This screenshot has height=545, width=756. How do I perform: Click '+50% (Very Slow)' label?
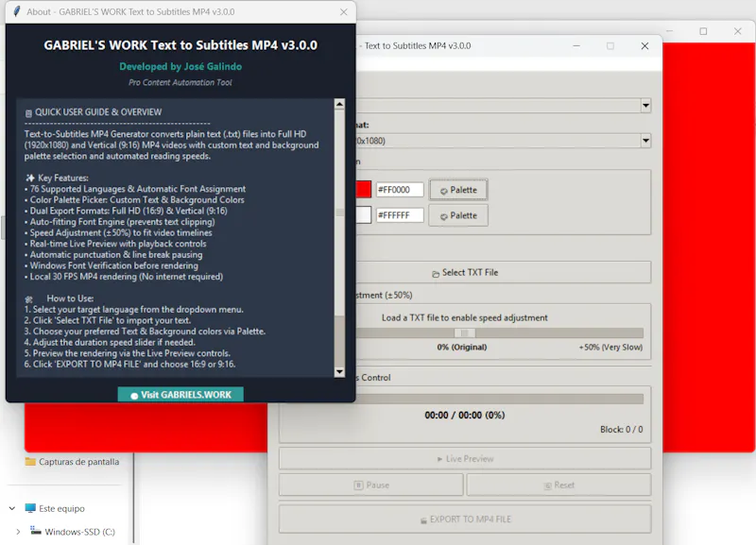tap(610, 347)
